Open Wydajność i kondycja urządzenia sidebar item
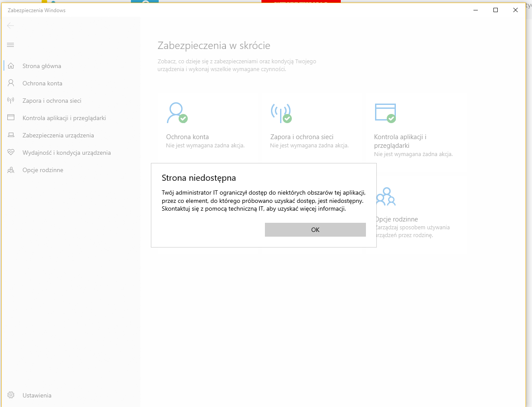This screenshot has width=532, height=407. click(x=67, y=153)
